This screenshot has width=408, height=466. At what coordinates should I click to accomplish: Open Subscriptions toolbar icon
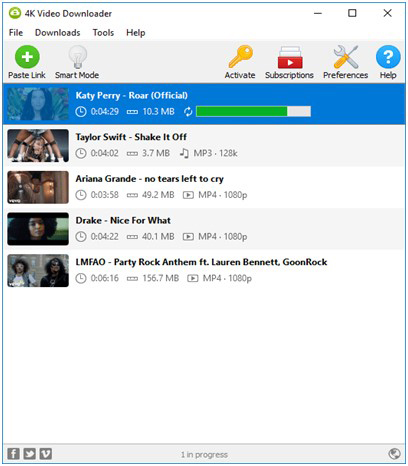point(290,57)
